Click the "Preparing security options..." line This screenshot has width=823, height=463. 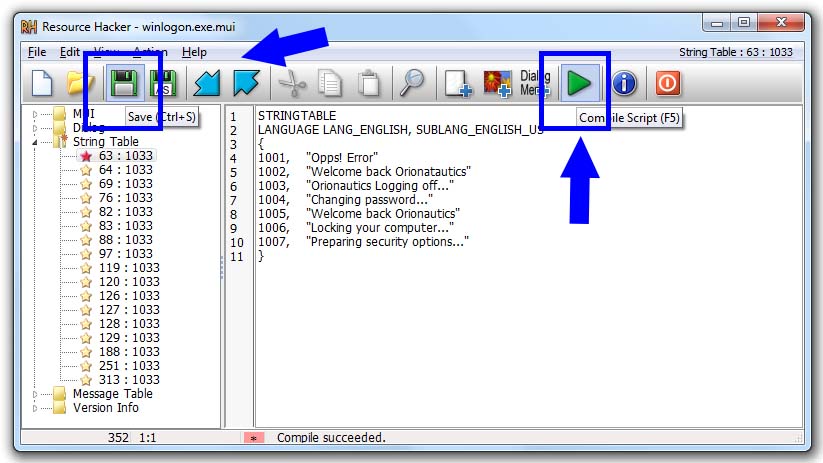click(x=387, y=242)
